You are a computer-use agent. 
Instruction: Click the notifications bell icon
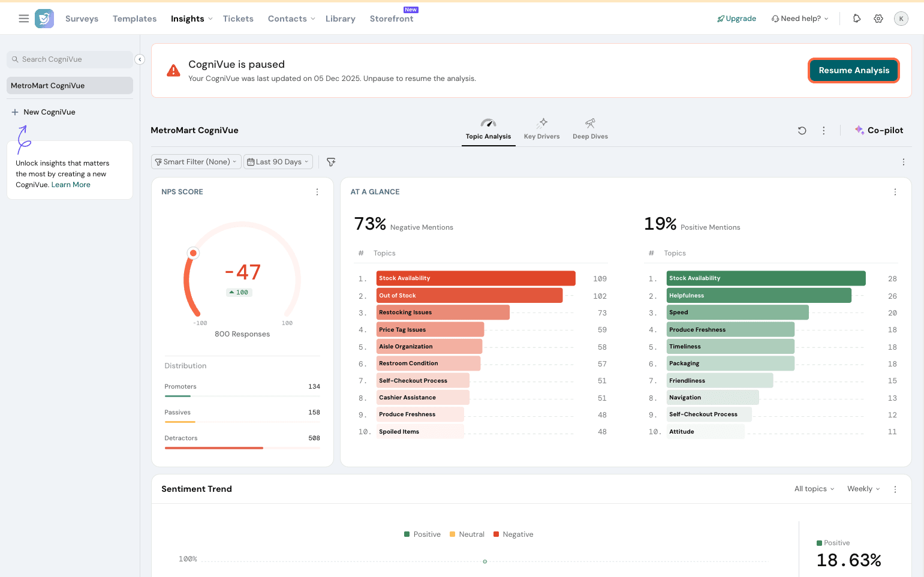[857, 19]
